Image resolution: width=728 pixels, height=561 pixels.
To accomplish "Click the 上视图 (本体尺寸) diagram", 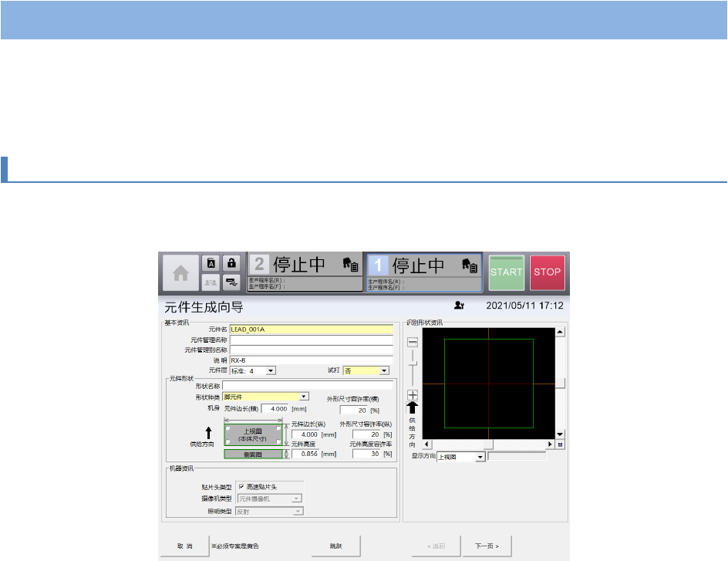I will 253,434.
